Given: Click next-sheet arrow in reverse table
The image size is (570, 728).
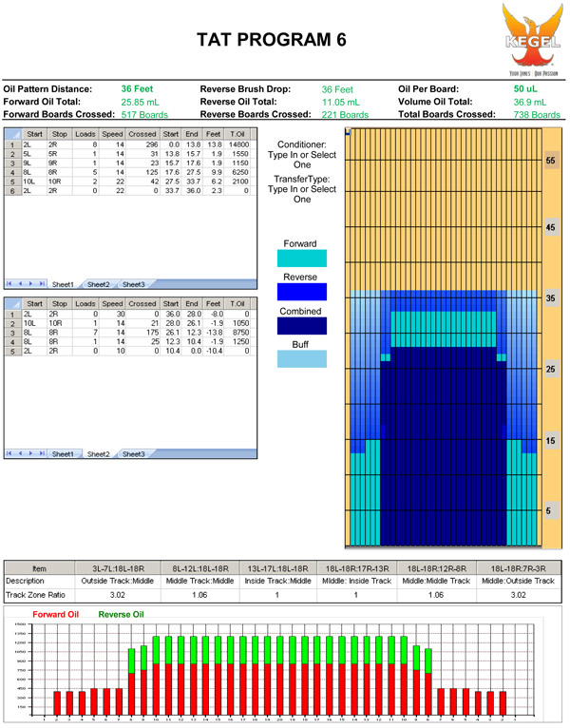Looking at the screenshot, I should (31, 454).
